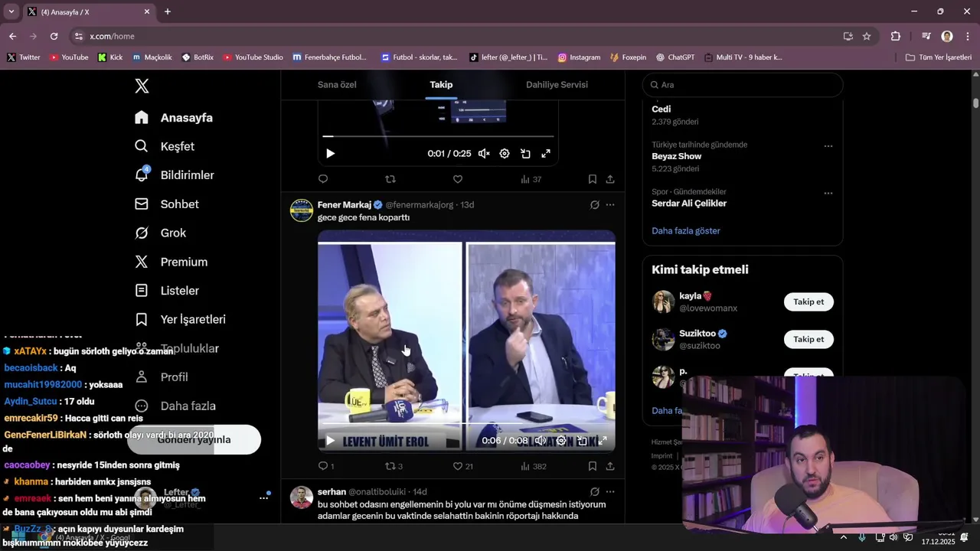View top post analytics with 37 views
The image size is (980, 551).
tap(531, 179)
